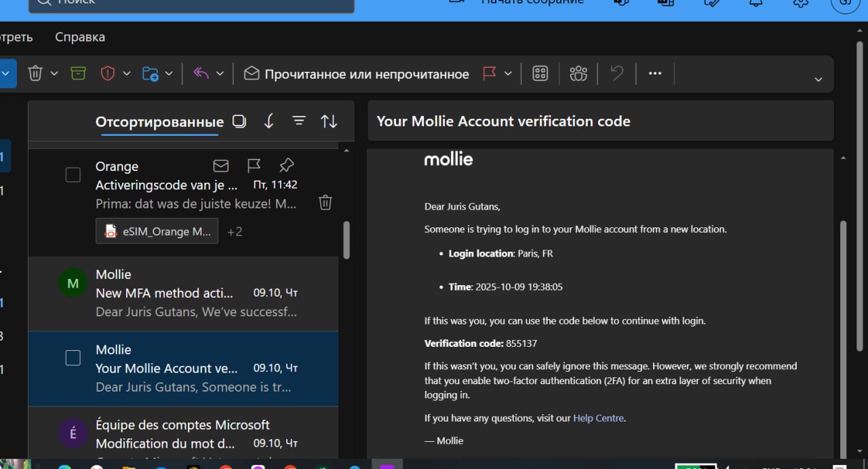Click the undo arrow icon
This screenshot has width=868, height=469.
pyautogui.click(x=617, y=73)
